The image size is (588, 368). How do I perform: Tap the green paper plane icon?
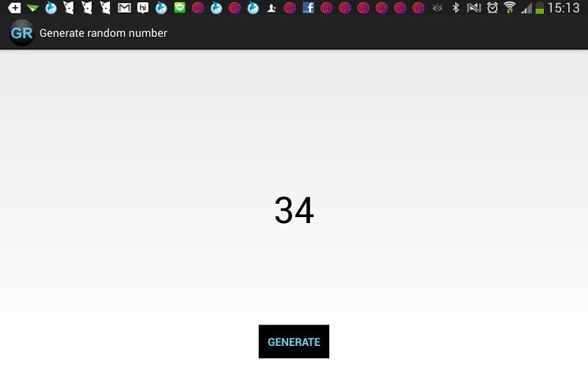pos(32,7)
